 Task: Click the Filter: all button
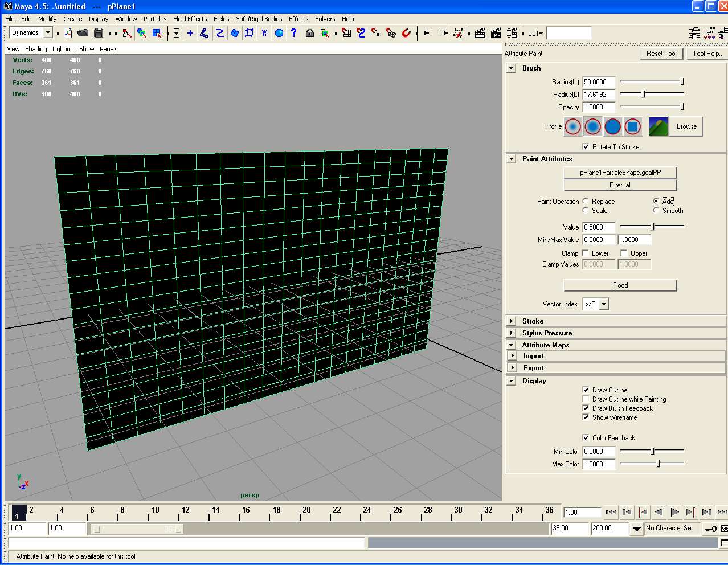coord(620,185)
